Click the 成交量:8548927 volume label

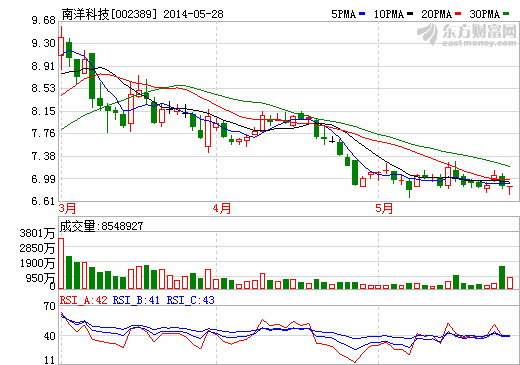pos(101,226)
